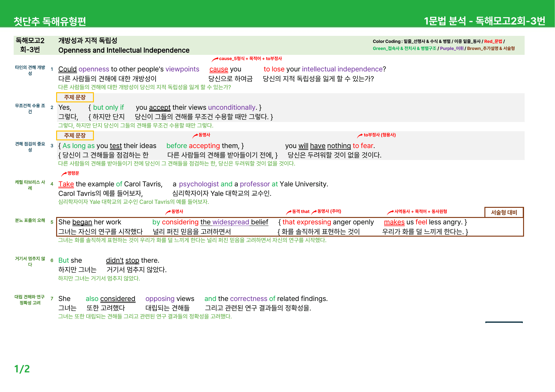Click the red word 'feel' in sentence 5

[x=421, y=222]
